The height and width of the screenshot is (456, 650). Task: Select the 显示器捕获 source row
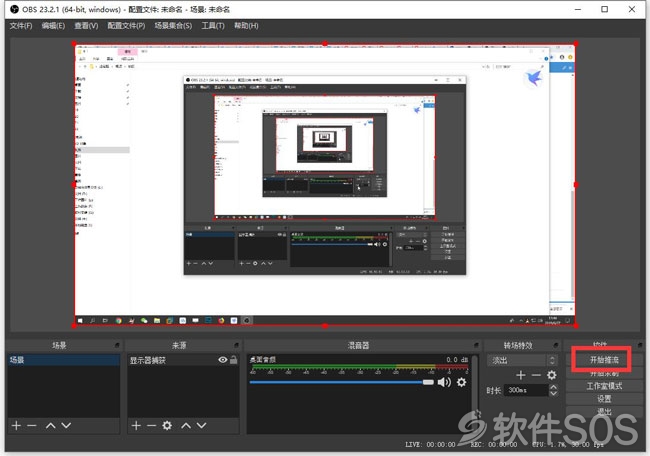coord(183,360)
